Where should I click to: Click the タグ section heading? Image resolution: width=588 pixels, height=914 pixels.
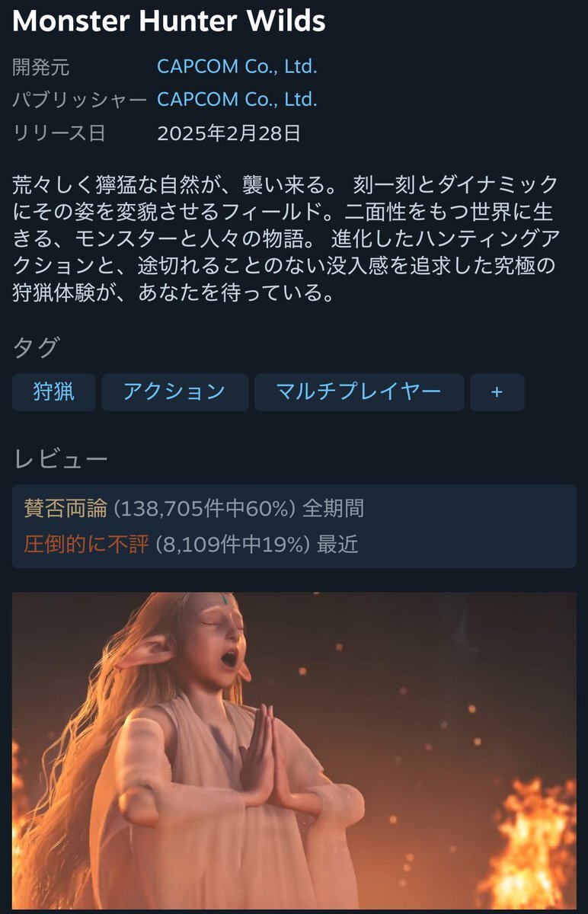36,348
